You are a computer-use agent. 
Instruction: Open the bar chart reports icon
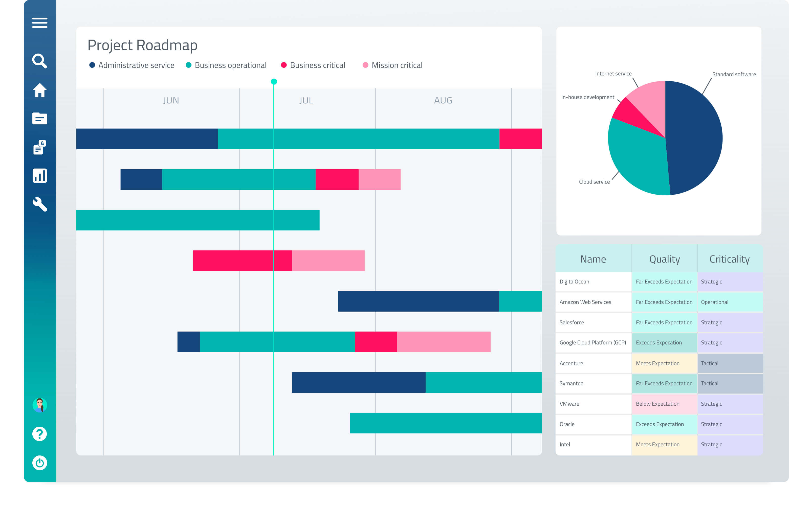point(40,176)
